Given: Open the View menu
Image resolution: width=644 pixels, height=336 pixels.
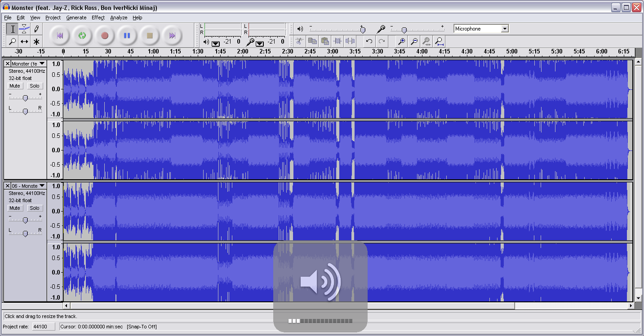Looking at the screenshot, I should [x=35, y=18].
